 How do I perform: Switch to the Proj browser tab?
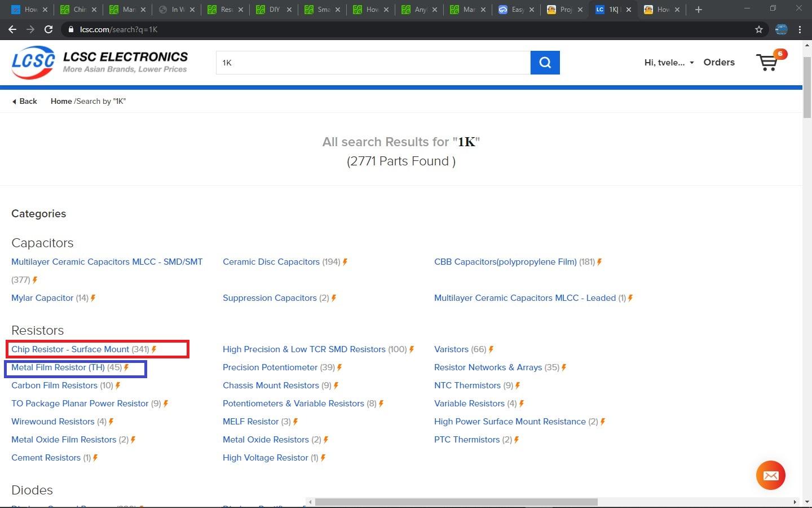[566, 10]
